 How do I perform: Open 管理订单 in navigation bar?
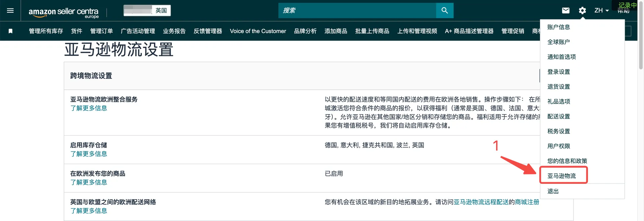click(101, 31)
